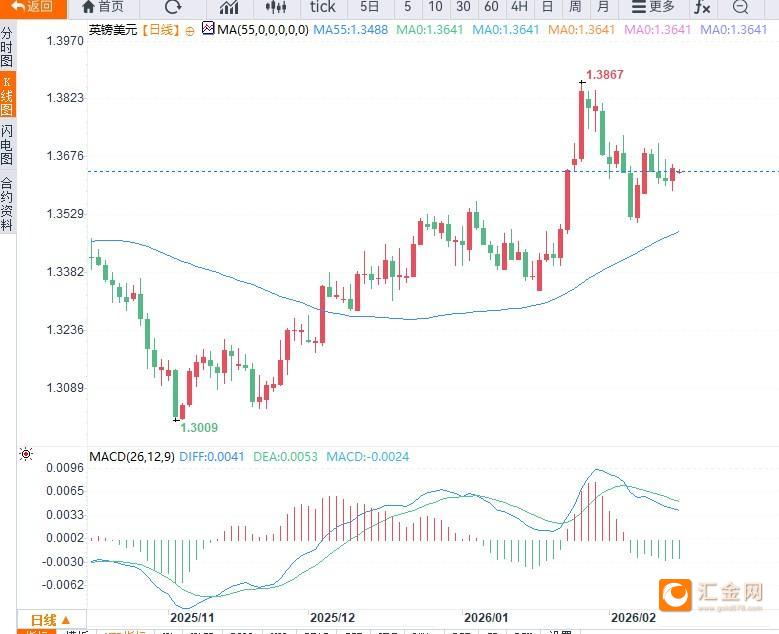The width and height of the screenshot is (779, 634).
Task: Select the 5-minute timeframe
Action: 407,7
